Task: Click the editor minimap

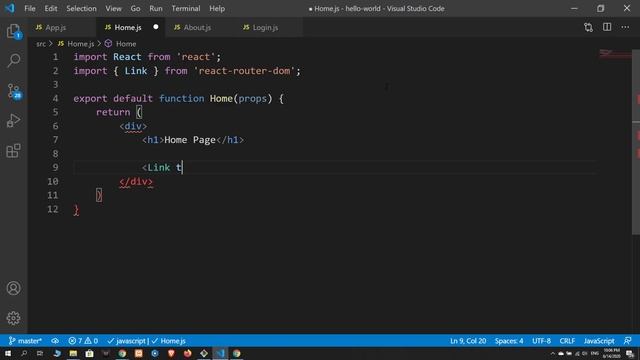Action: pyautogui.click(x=615, y=54)
